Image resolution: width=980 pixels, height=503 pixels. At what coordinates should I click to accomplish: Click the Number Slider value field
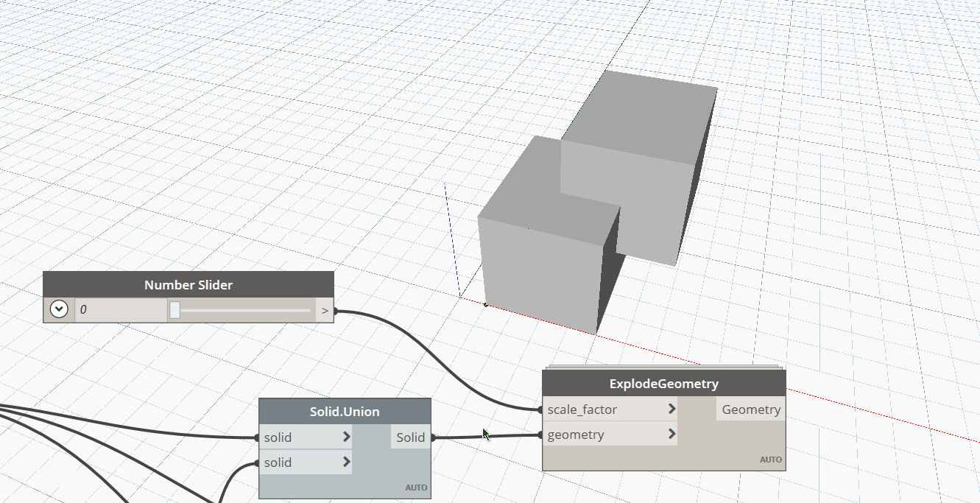tap(121, 310)
